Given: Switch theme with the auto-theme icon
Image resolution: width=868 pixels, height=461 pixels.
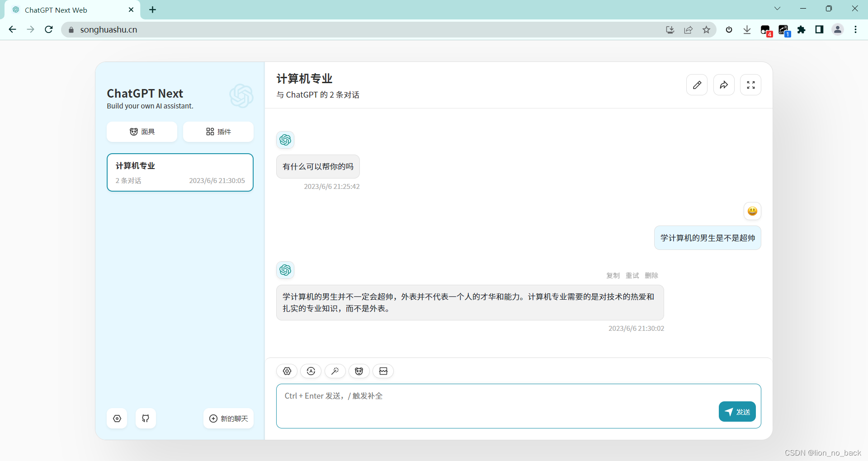Looking at the screenshot, I should pyautogui.click(x=311, y=371).
